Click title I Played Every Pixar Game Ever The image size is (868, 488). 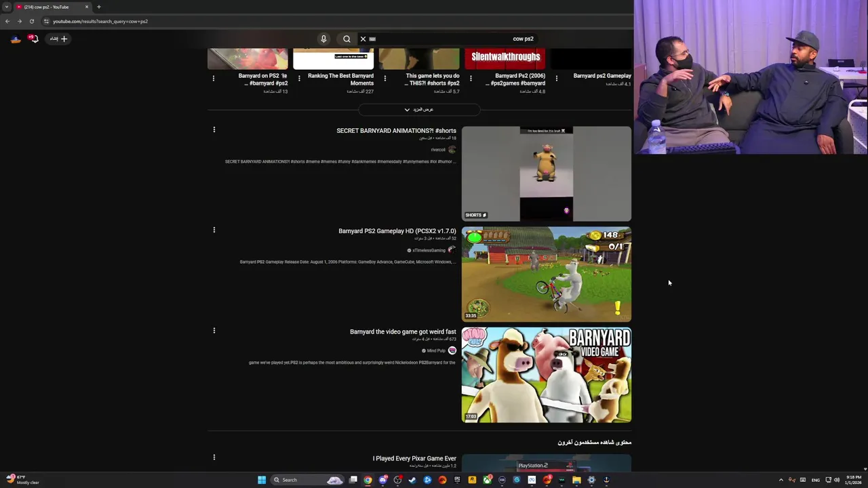tap(414, 458)
